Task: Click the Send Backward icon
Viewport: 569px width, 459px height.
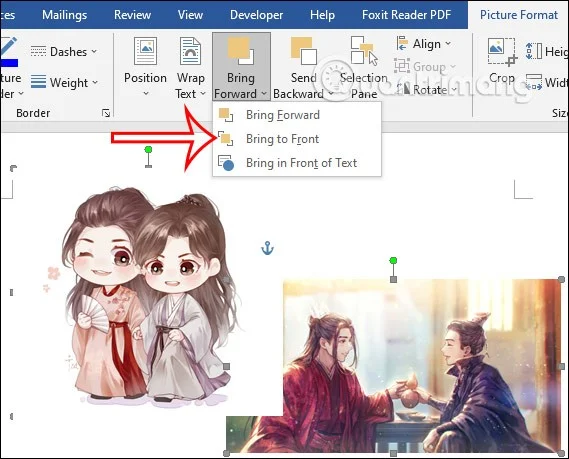Action: point(304,51)
